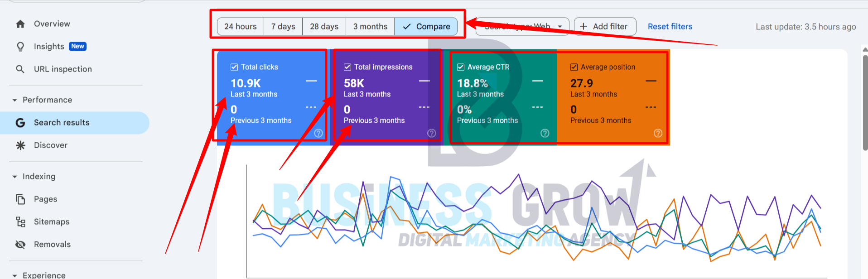The image size is (868, 279).
Task: Open Sitemaps via its tree icon
Action: tap(20, 222)
